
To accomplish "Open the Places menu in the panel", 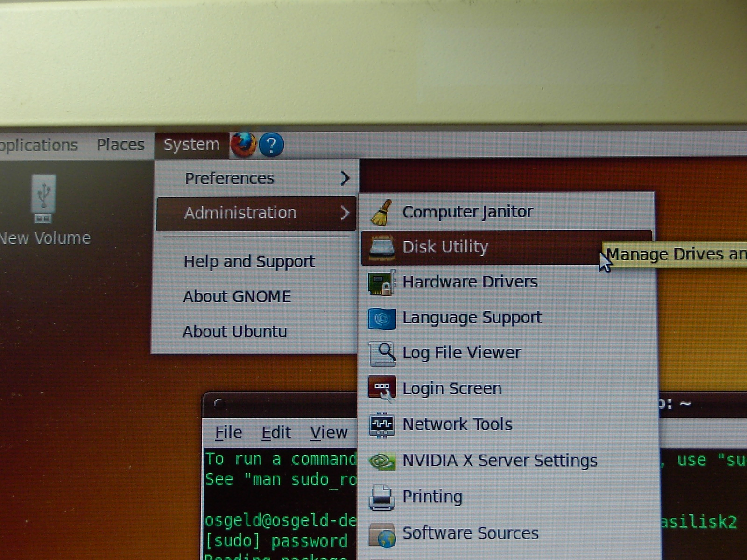I will (x=120, y=145).
